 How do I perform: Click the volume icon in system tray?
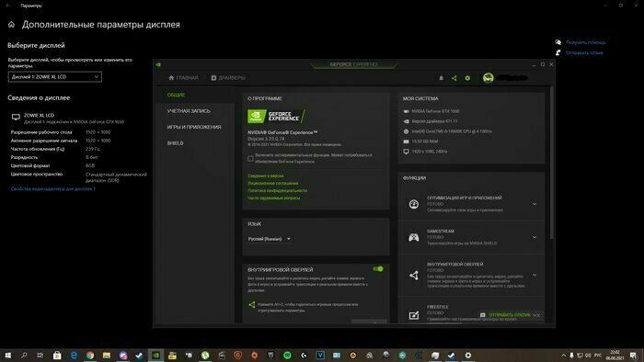588,355
